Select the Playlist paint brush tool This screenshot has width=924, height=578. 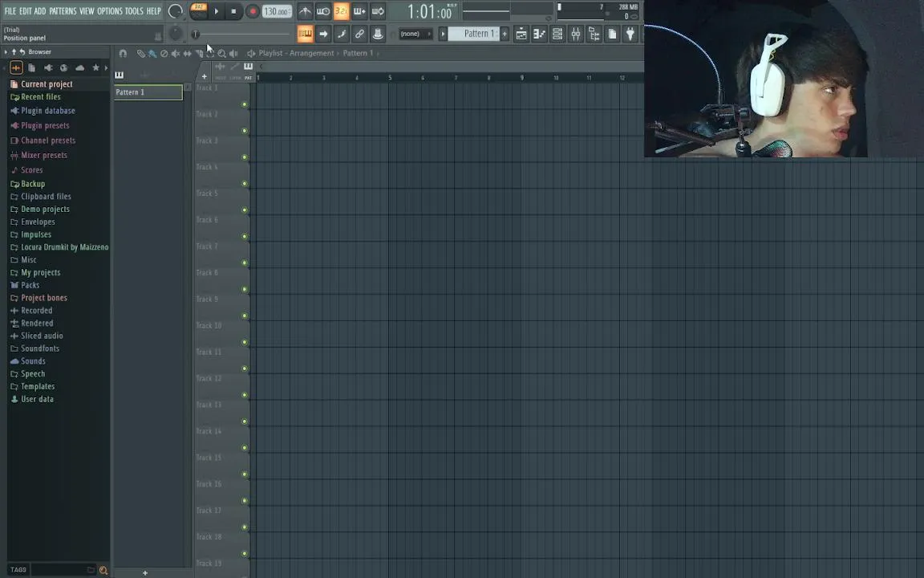click(x=152, y=53)
